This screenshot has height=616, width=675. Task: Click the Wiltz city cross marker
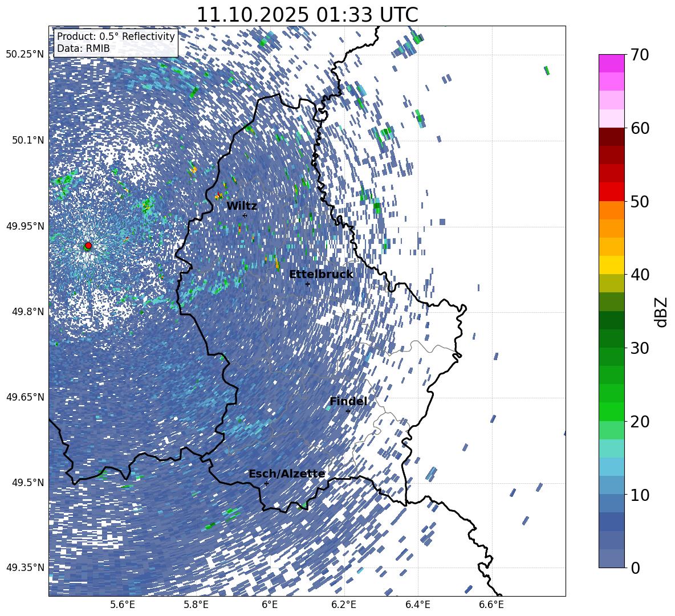pos(245,215)
